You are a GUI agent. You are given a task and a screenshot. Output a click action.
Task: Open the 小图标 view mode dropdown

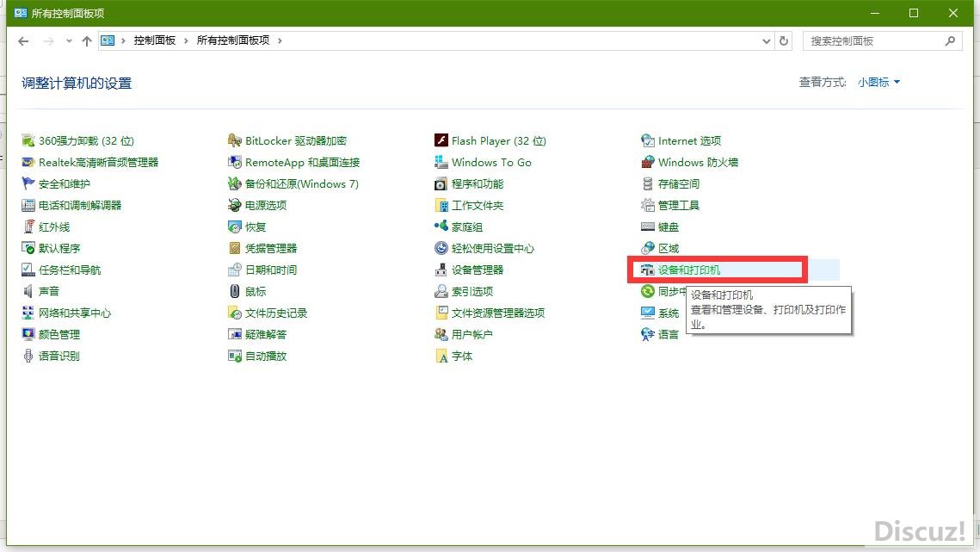click(878, 82)
